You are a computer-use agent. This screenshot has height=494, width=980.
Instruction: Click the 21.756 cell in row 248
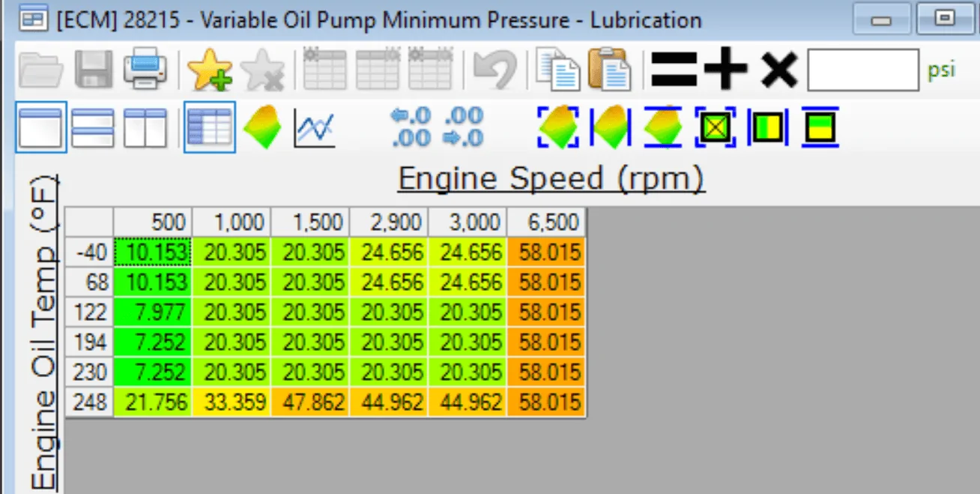[x=153, y=402]
